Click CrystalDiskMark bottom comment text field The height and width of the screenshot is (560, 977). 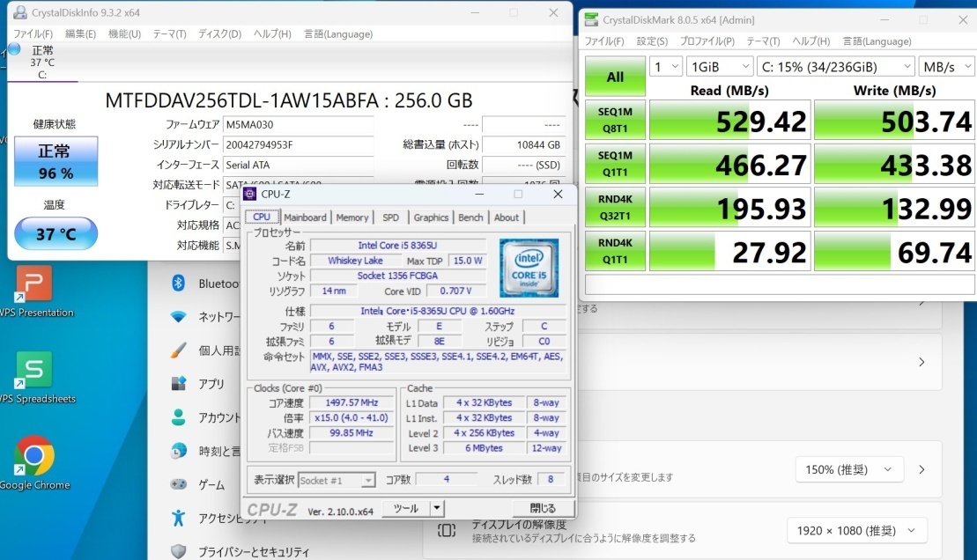[x=780, y=284]
